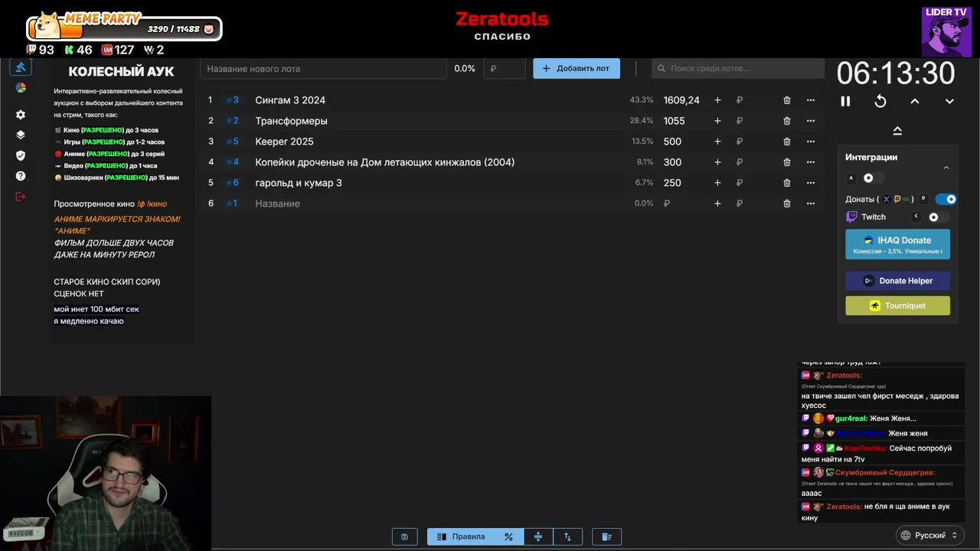Viewport: 980px width, 551px height.
Task: Click the compact rows icon at bottom
Action: click(x=538, y=536)
